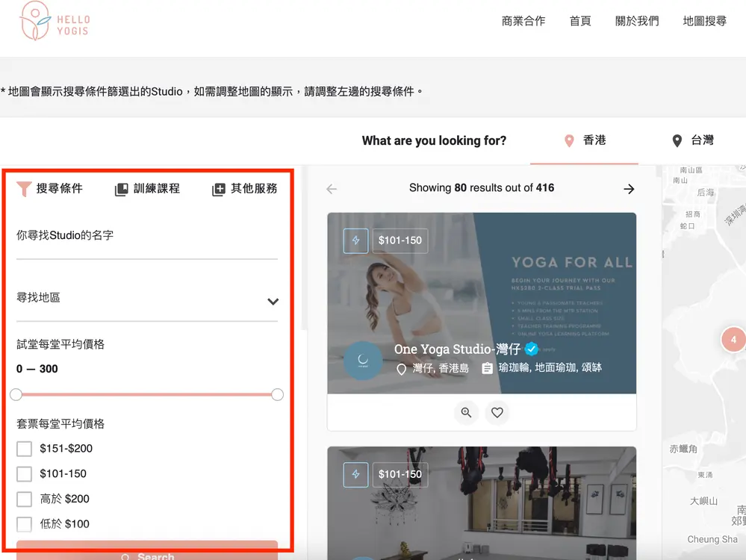Click the 灣仔, 香港島 location text
The height and width of the screenshot is (560, 746).
pyautogui.click(x=441, y=368)
